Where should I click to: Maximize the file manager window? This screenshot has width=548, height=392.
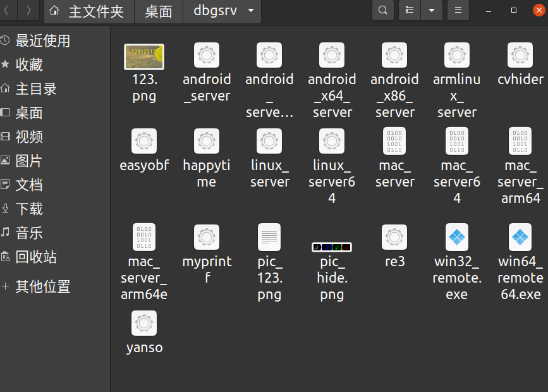point(514,10)
